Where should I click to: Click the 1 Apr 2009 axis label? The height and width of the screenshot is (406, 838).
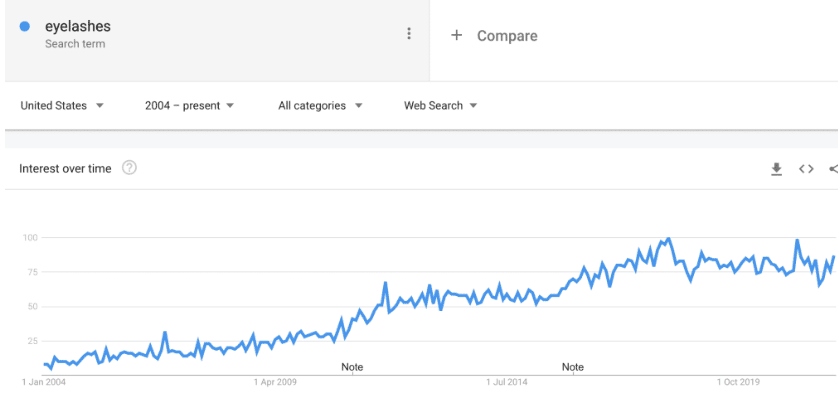point(275,382)
